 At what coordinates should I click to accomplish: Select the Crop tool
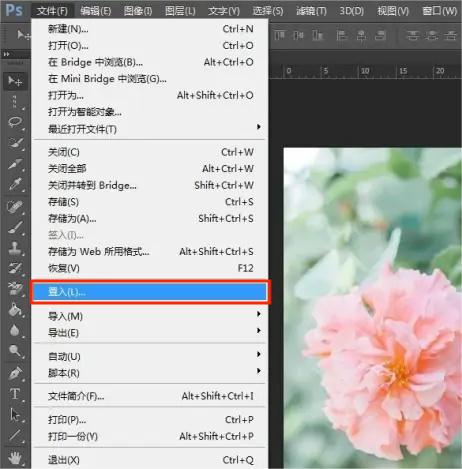15,164
